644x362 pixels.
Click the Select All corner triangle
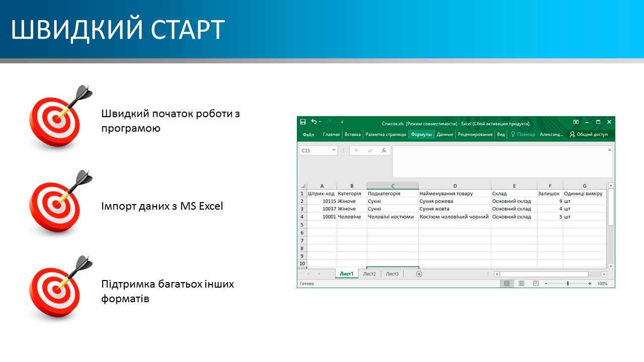[x=302, y=186]
